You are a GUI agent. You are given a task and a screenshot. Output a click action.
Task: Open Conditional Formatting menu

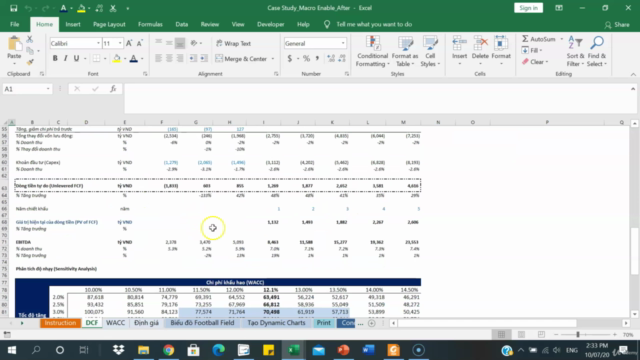[x=372, y=51]
